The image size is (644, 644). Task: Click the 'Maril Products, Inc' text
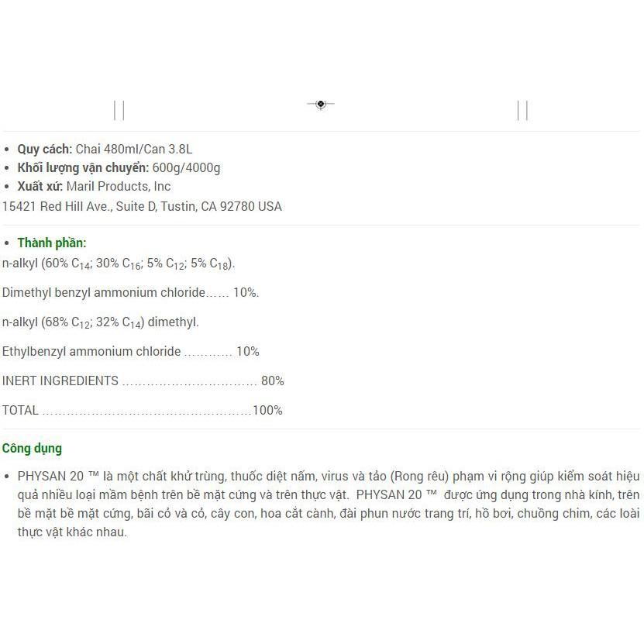point(119,186)
